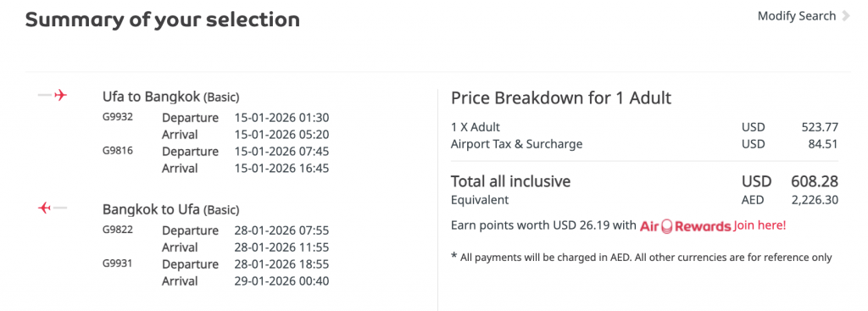The image size is (868, 311).
Task: Select flight number G9816
Action: pyautogui.click(x=117, y=149)
